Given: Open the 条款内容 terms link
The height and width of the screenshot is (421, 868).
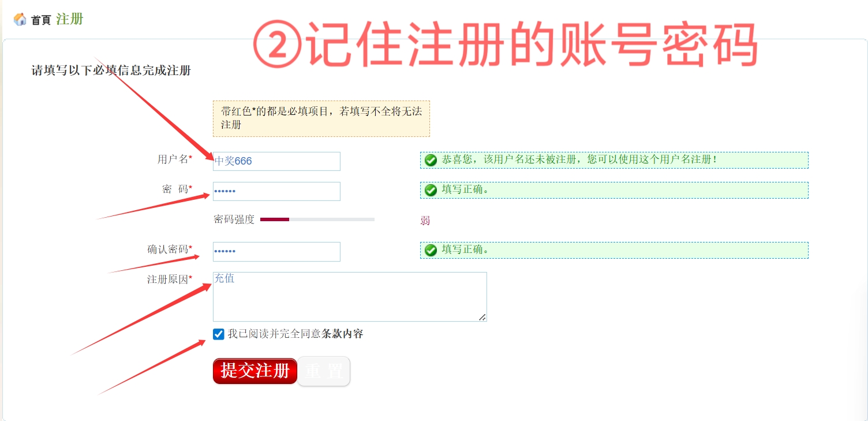Looking at the screenshot, I should (x=342, y=334).
